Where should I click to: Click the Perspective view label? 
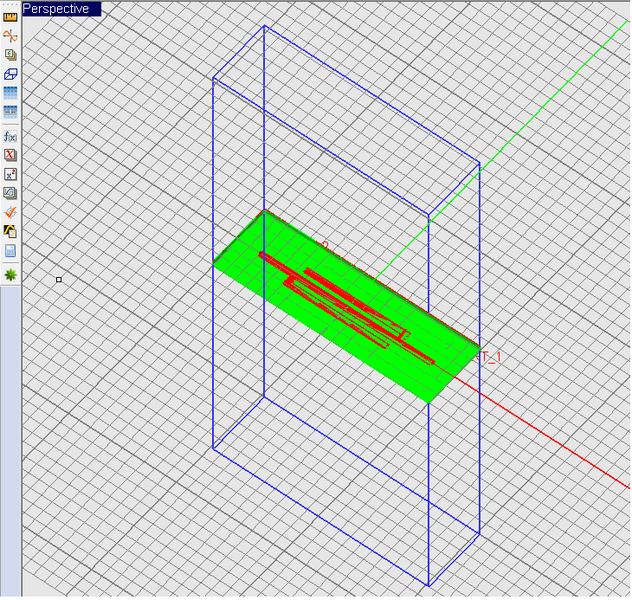tap(61, 8)
